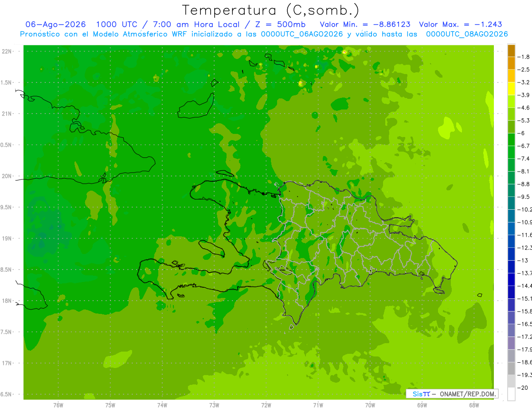This screenshot has height=411, width=532.
Task: Click the orange swatch above -1.8
Action: (x=511, y=51)
